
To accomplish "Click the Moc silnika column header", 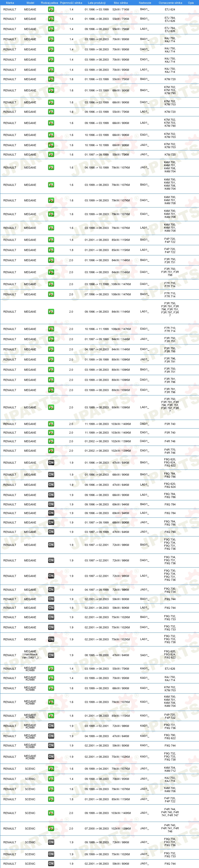I will (x=121, y=3).
